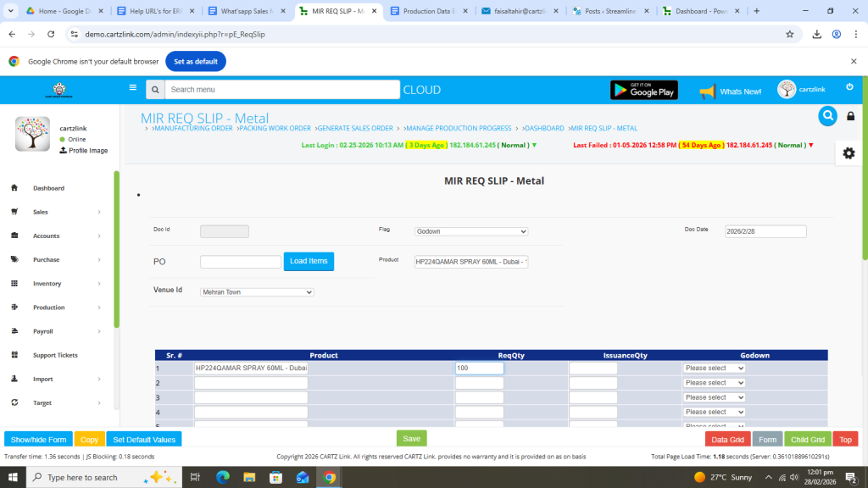The width and height of the screenshot is (868, 488).
Task: Click the power logout icon in header
Action: coord(849,87)
